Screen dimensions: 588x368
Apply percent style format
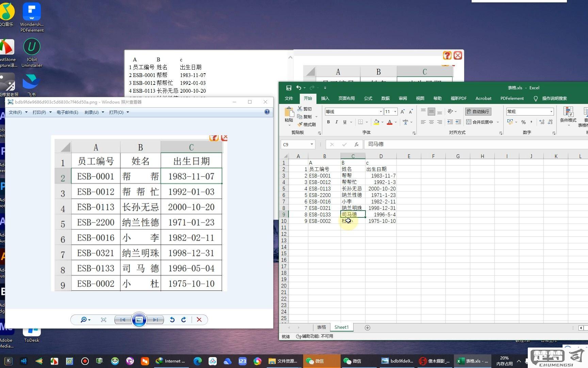[523, 122]
